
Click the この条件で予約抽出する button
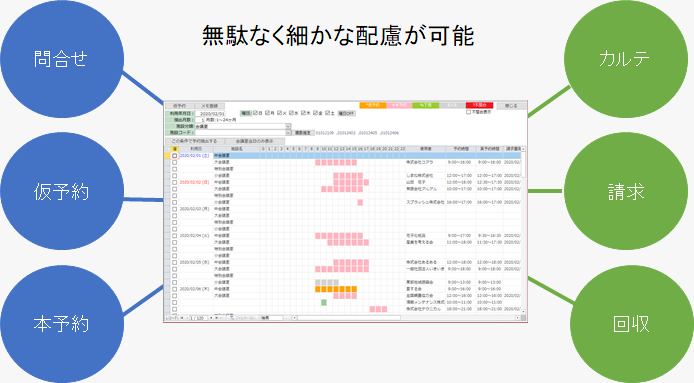(194, 141)
